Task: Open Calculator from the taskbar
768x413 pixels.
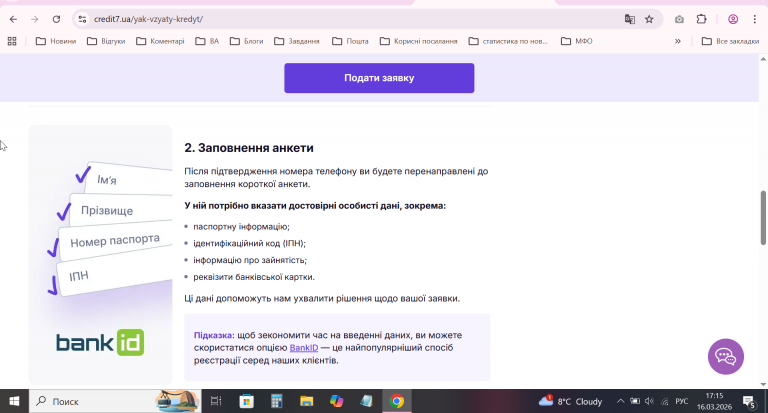Action: coord(277,401)
